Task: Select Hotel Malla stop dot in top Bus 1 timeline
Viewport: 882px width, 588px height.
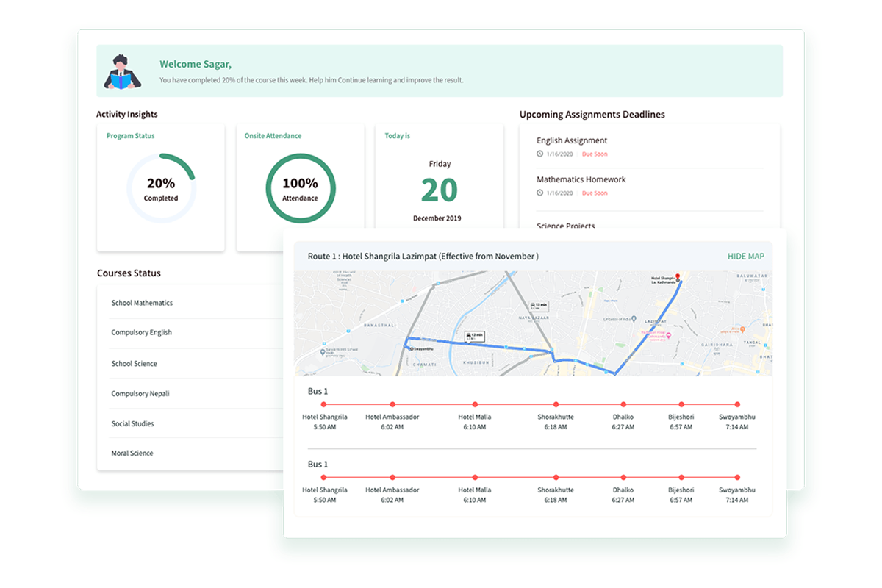Action: click(475, 404)
